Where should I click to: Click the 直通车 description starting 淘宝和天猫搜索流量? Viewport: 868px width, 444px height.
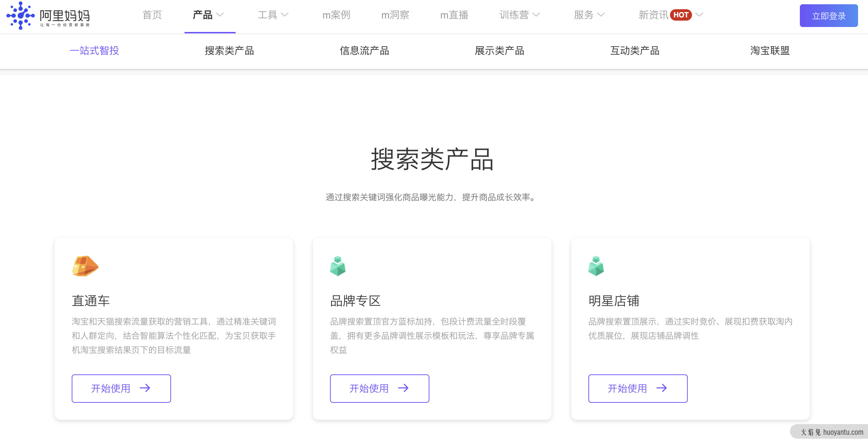pyautogui.click(x=174, y=336)
